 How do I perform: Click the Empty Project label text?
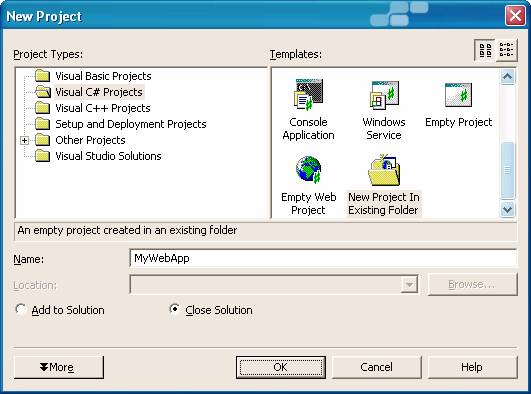[x=459, y=122]
